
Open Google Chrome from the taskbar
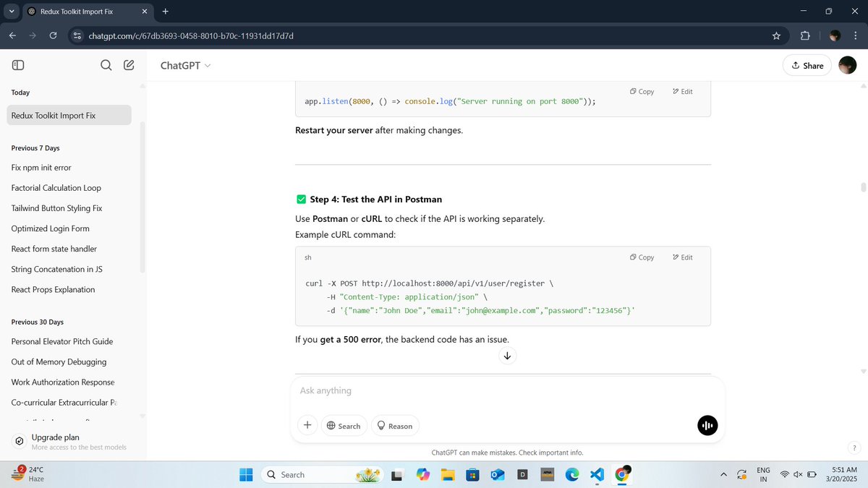click(x=621, y=474)
